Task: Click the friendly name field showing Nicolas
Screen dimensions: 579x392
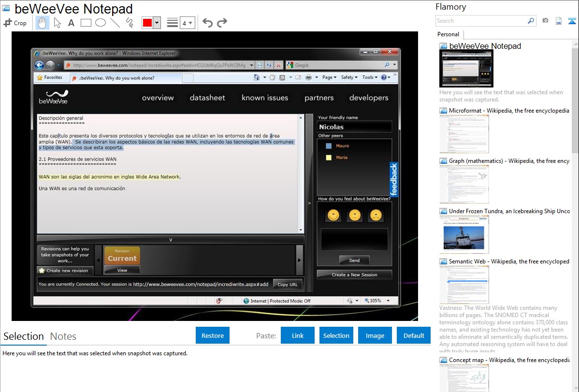Action: click(x=354, y=127)
